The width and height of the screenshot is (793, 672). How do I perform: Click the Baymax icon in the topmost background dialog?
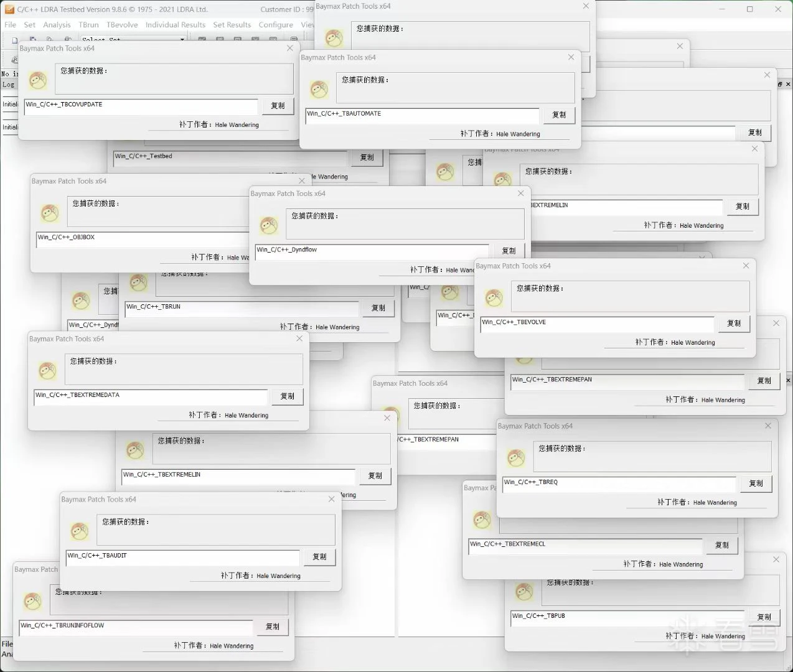tap(334, 38)
